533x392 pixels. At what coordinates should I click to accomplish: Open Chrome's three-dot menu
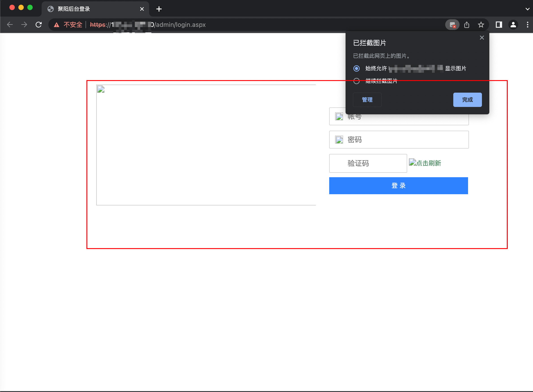pos(527,24)
